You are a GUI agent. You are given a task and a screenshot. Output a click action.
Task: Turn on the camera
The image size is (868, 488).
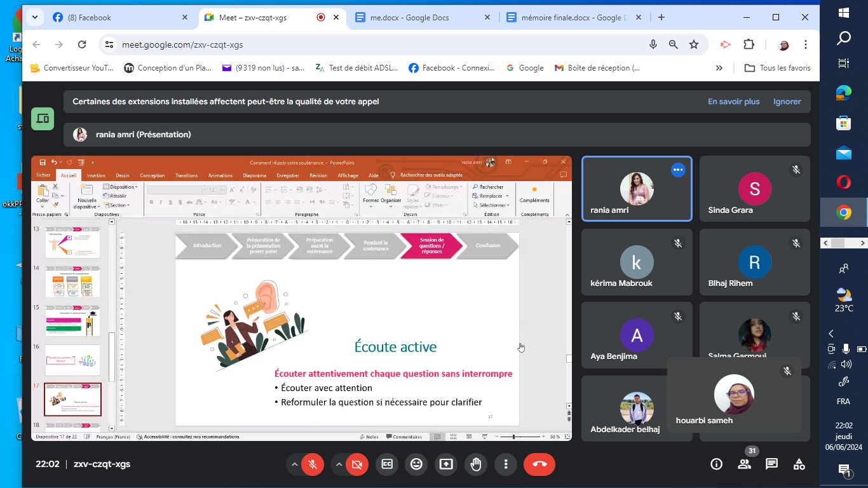pyautogui.click(x=356, y=464)
